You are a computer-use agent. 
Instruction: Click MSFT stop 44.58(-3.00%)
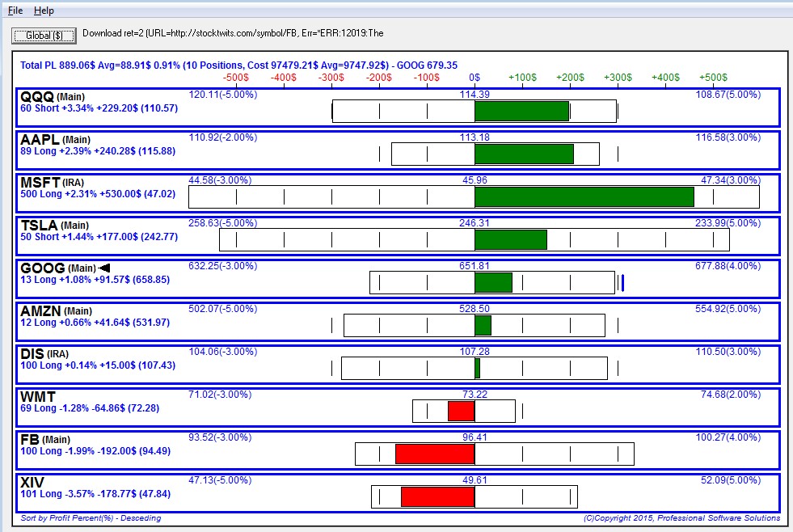click(x=220, y=180)
